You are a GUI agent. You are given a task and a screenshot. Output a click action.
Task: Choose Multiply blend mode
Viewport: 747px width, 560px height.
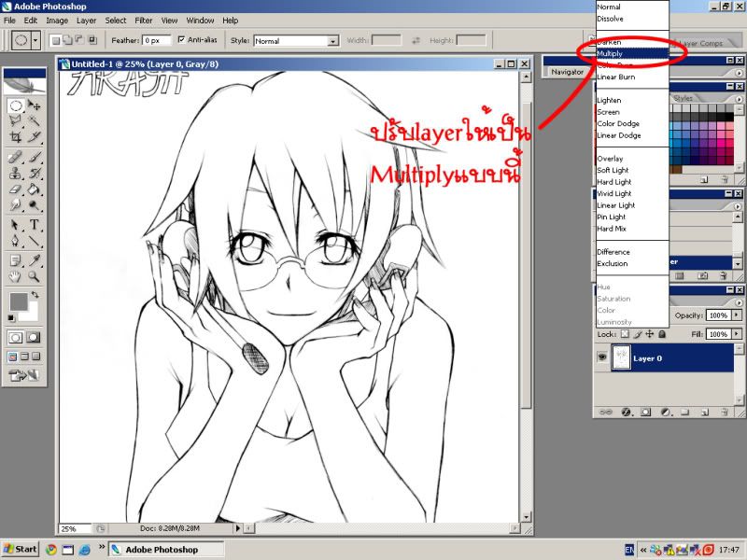click(x=632, y=54)
